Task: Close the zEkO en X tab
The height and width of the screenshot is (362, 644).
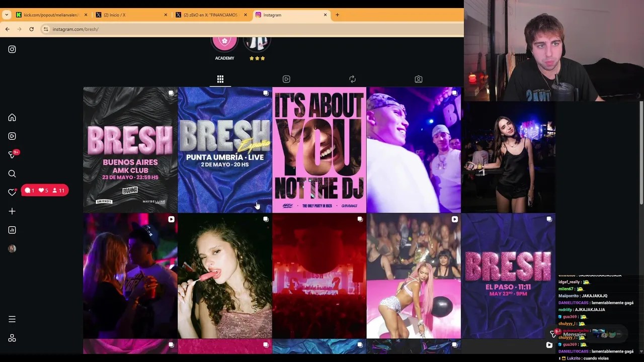Action: [246, 15]
